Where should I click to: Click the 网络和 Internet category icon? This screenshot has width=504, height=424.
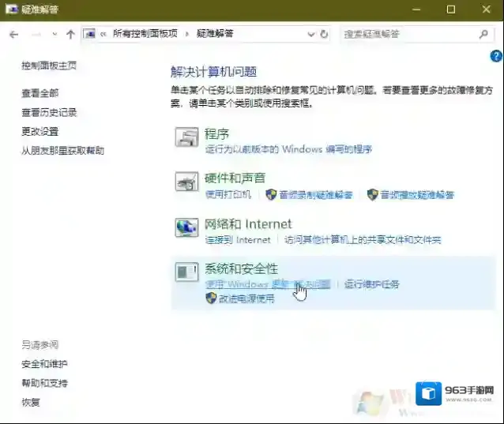(186, 227)
